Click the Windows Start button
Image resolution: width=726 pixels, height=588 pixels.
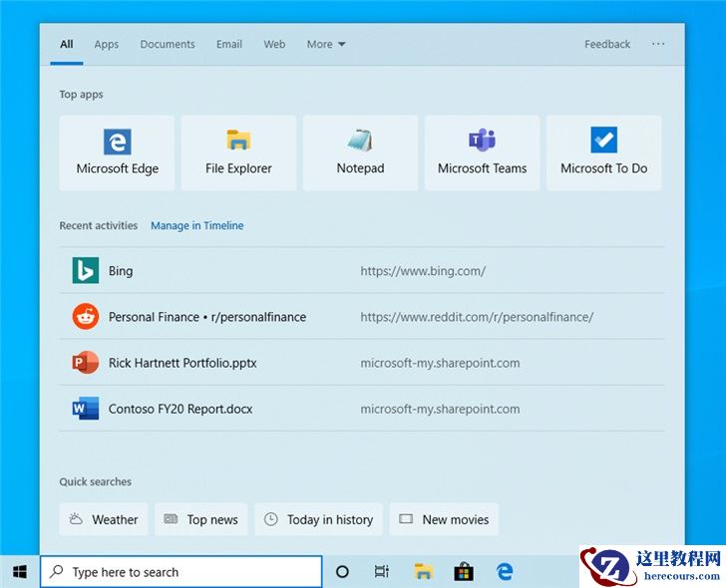tap(20, 572)
